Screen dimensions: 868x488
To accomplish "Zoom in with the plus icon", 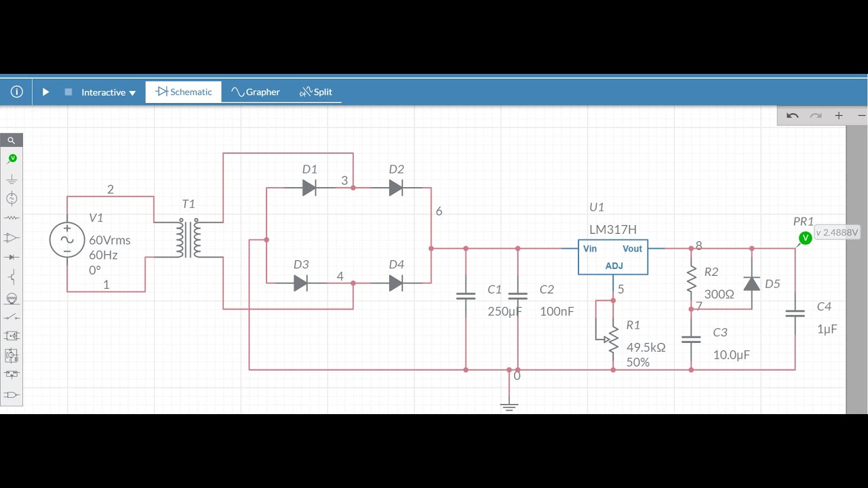I will 839,116.
